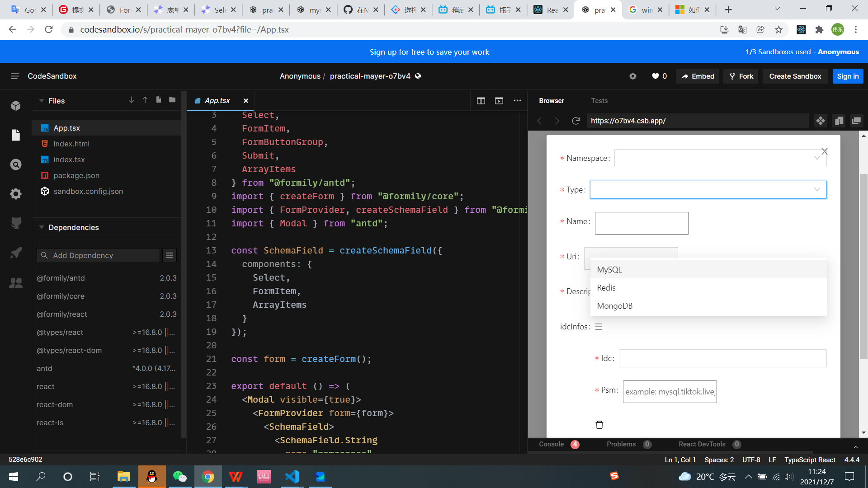This screenshot has width=868, height=488.
Task: Fork the current sandbox
Action: click(741, 76)
